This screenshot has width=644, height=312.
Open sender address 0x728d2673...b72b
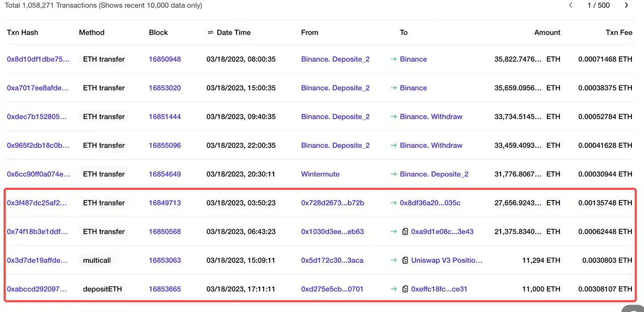[333, 203]
